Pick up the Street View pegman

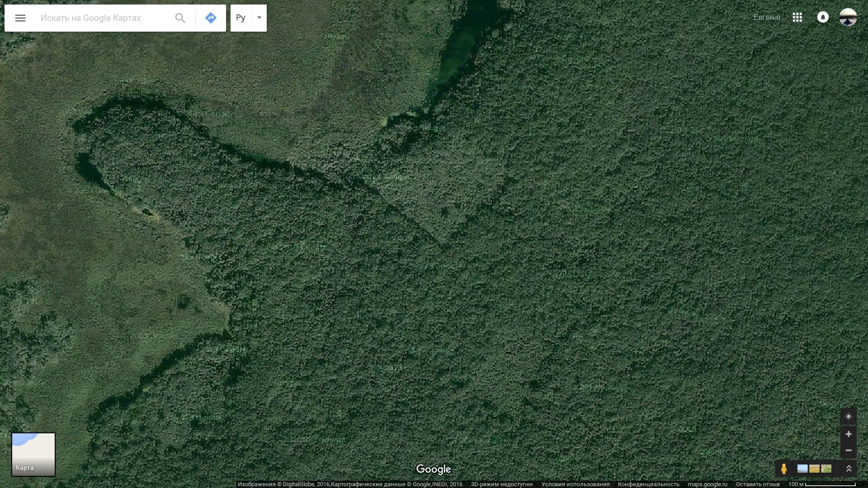click(784, 469)
